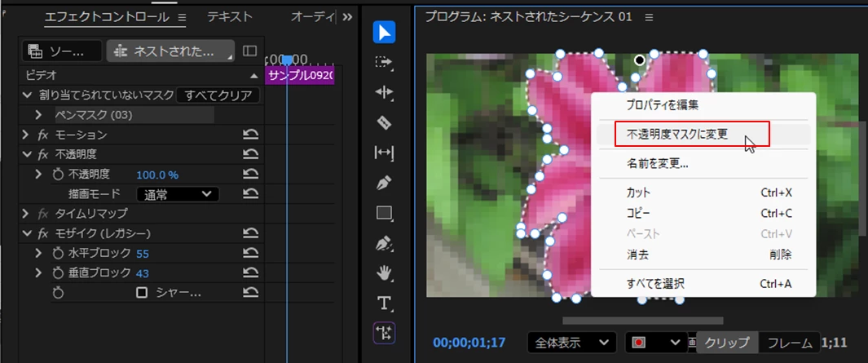Image resolution: width=868 pixels, height=363 pixels.
Task: Toggle animation stopwatch for 水平ブロック
Action: click(58, 253)
